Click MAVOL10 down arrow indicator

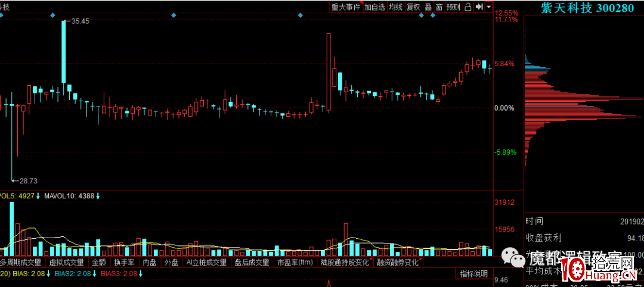pyautogui.click(x=98, y=196)
